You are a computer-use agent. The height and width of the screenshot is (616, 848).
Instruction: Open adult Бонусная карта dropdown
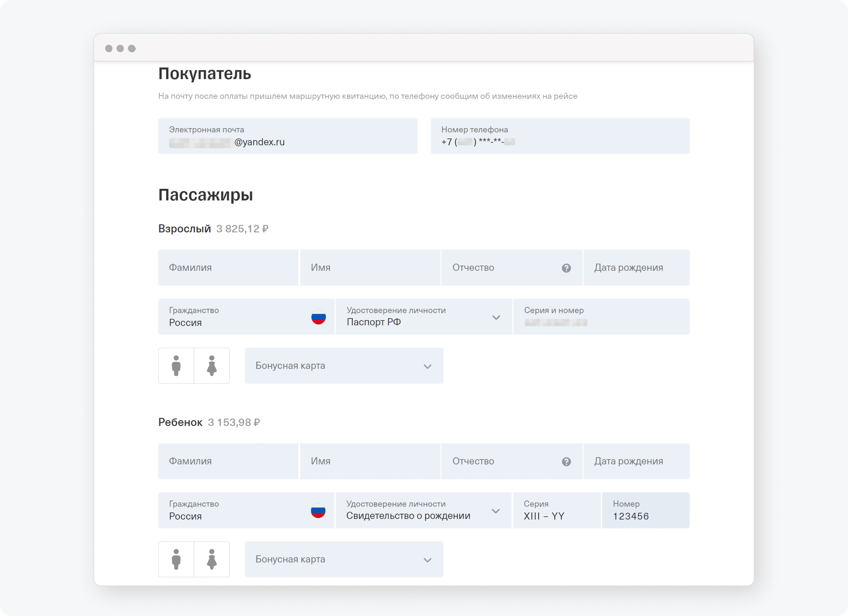pos(344,365)
